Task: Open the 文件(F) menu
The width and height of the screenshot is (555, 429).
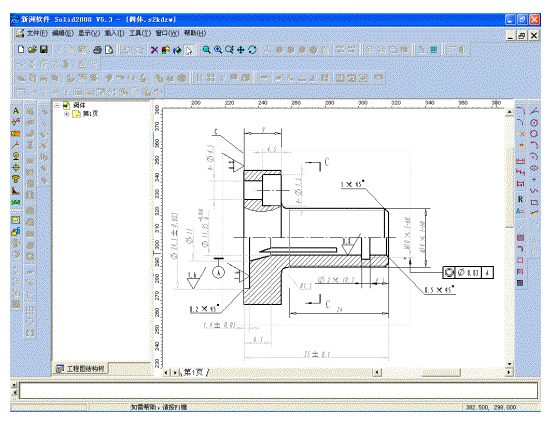Action: click(37, 33)
